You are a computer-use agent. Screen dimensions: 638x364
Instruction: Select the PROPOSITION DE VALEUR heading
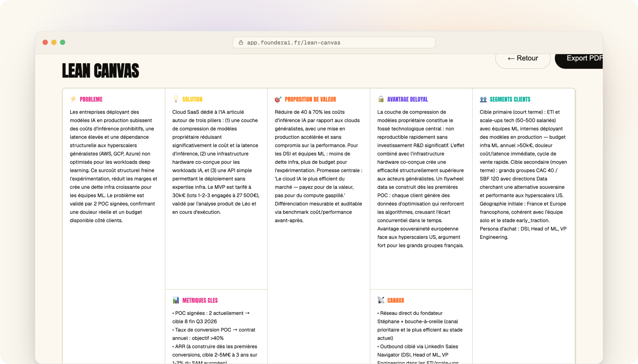click(x=310, y=99)
